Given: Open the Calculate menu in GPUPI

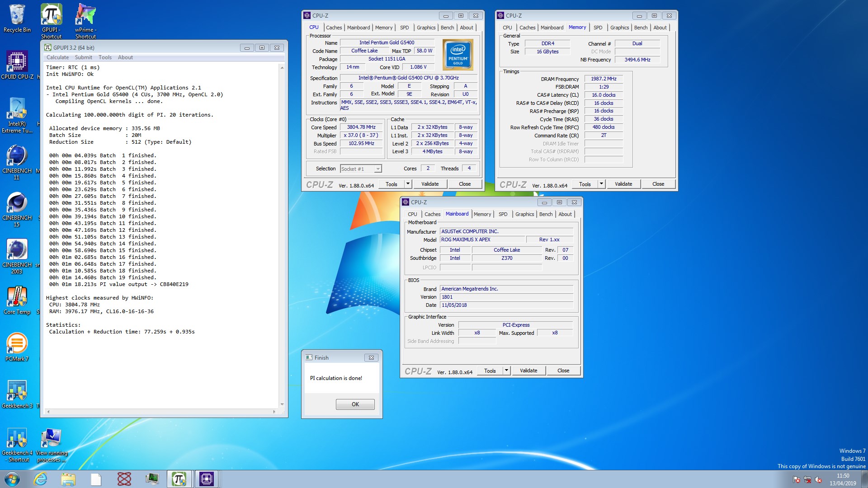Looking at the screenshot, I should [x=57, y=57].
